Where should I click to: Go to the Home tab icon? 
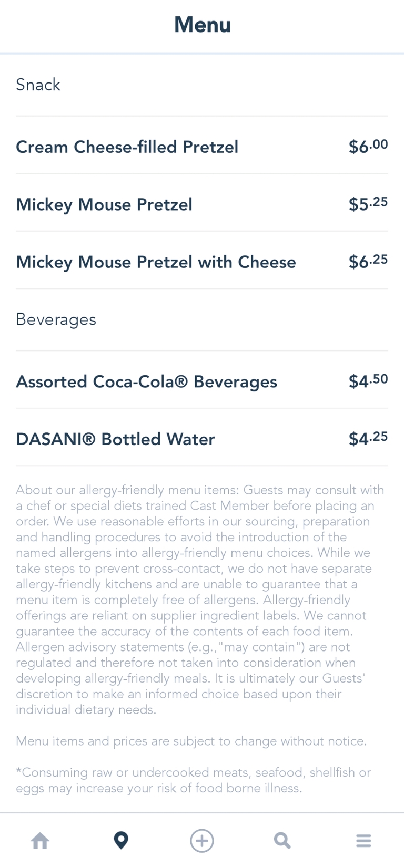(40, 841)
